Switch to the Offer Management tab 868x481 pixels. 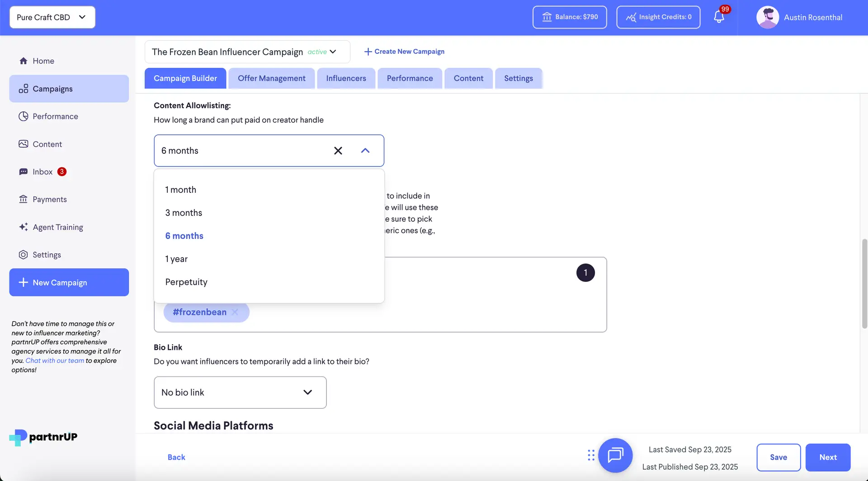click(x=271, y=78)
